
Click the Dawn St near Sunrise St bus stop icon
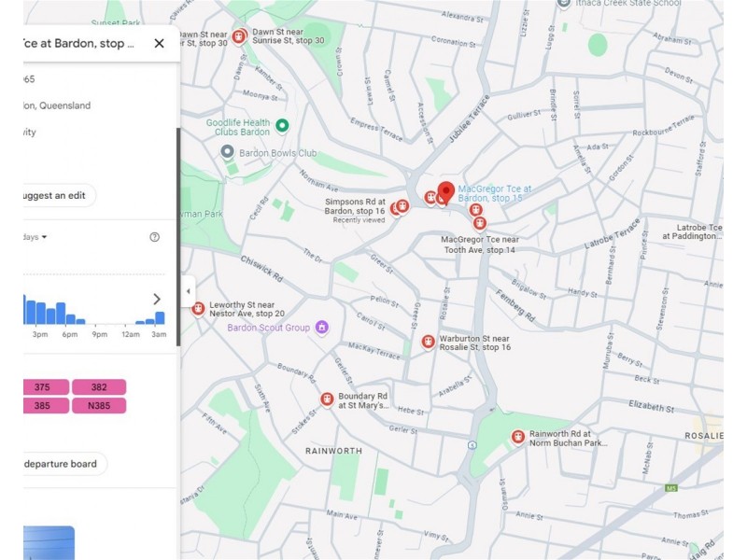(x=239, y=36)
